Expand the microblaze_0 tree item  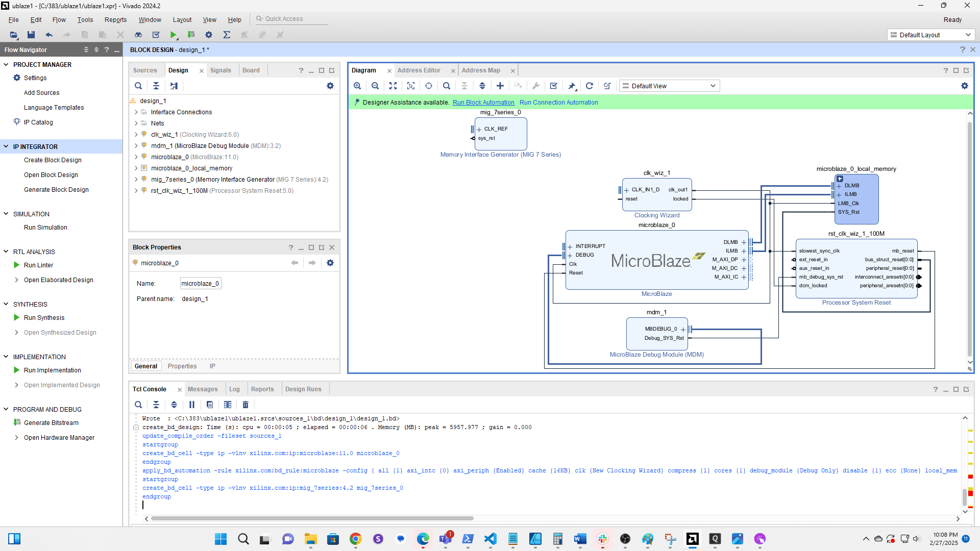pyautogui.click(x=136, y=157)
